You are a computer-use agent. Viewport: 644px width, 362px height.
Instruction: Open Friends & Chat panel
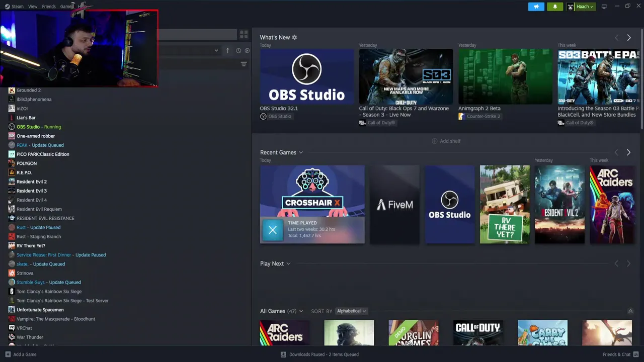(x=621, y=354)
